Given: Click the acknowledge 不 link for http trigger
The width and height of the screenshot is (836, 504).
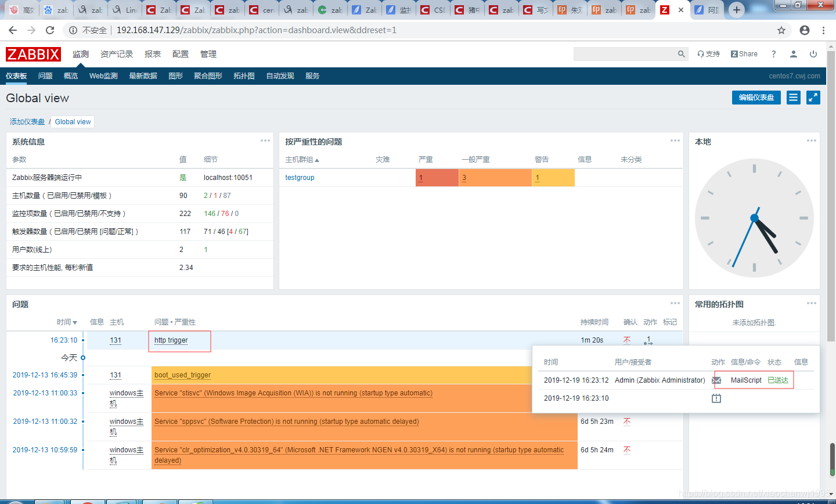Looking at the screenshot, I should point(627,340).
